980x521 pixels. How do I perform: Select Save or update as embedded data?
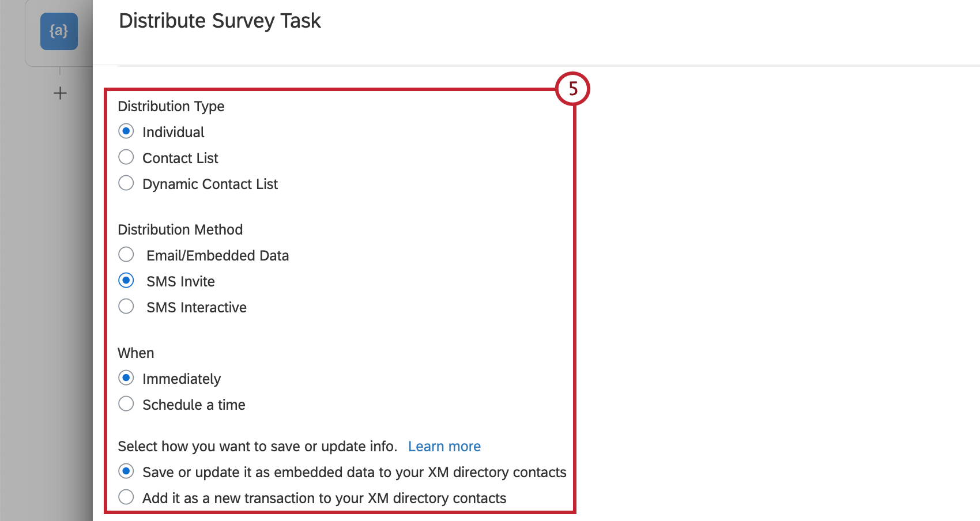tap(126, 471)
